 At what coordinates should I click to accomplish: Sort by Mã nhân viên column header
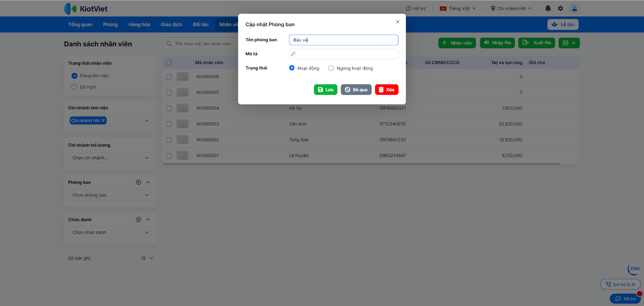[x=209, y=63]
